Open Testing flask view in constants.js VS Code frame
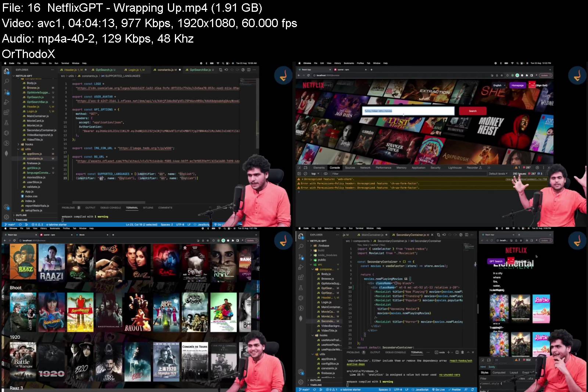Viewport: 588px width, 392px height. [x=6, y=123]
